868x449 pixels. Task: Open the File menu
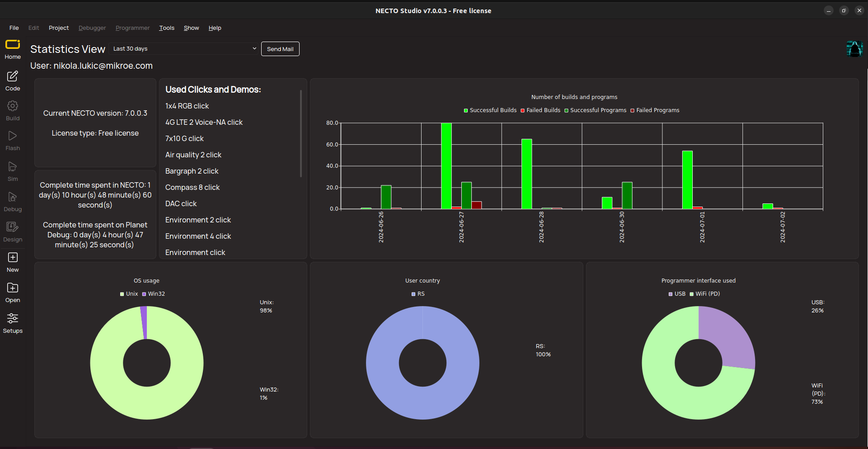coord(14,28)
